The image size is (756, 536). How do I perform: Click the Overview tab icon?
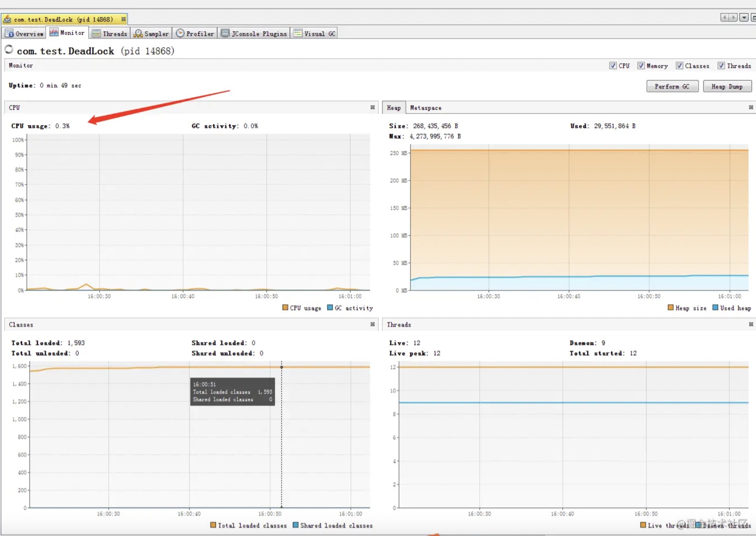click(9, 33)
